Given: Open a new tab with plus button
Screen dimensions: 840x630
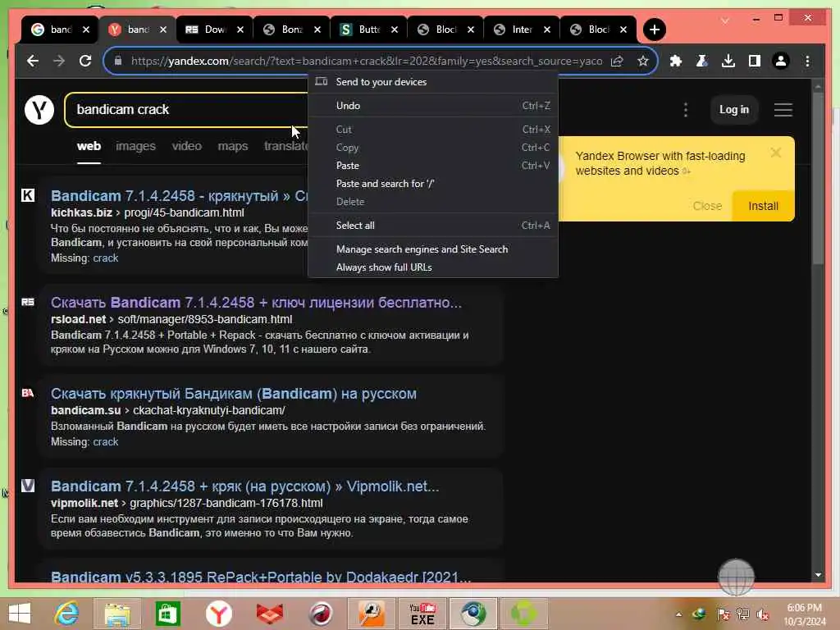Looking at the screenshot, I should pyautogui.click(x=654, y=30).
